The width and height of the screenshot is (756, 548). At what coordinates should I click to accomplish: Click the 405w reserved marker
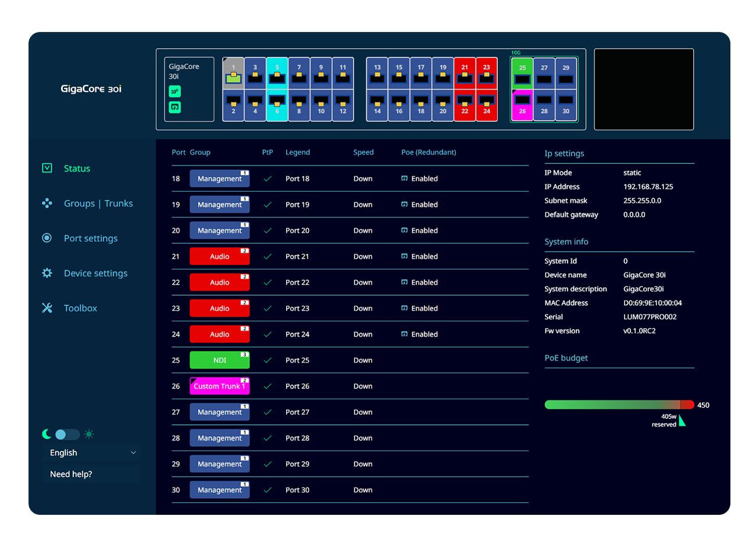click(x=682, y=420)
